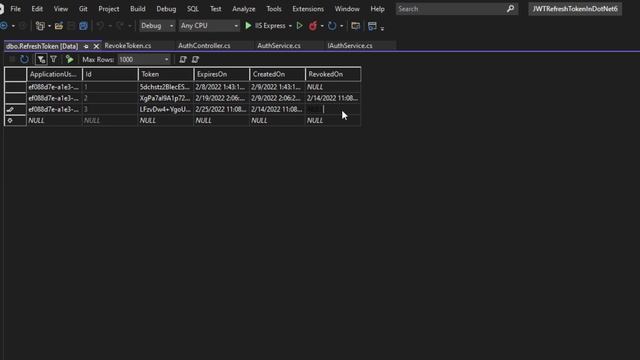Viewport: 640px width, 360px height.
Task: Expand the IIS Express launch options arrow
Action: (x=290, y=26)
